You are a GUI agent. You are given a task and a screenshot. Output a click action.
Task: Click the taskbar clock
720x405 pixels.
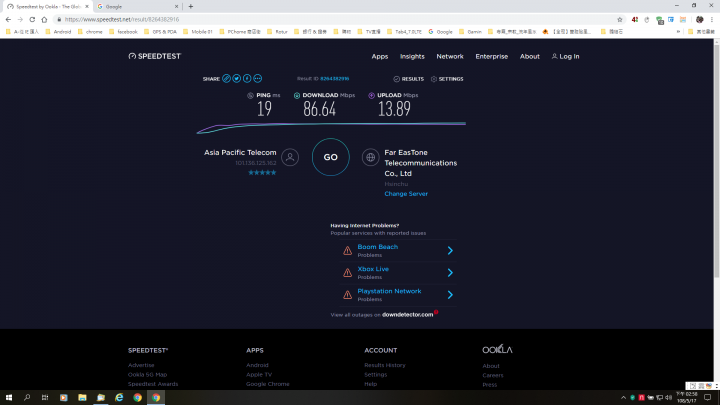point(687,398)
